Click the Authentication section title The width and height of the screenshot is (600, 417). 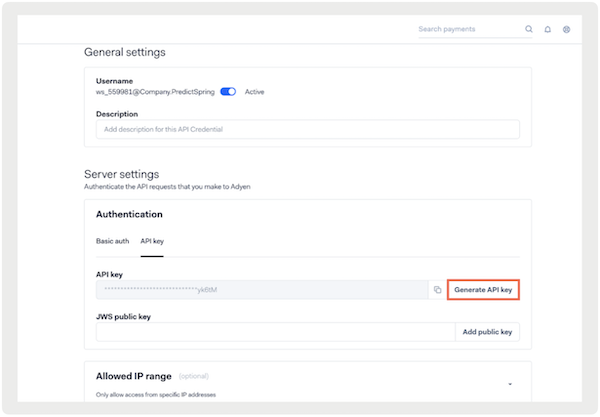129,214
